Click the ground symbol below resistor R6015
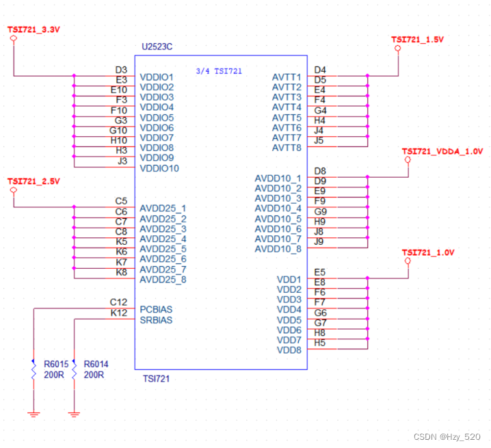This screenshot has height=448, width=491. (34, 412)
